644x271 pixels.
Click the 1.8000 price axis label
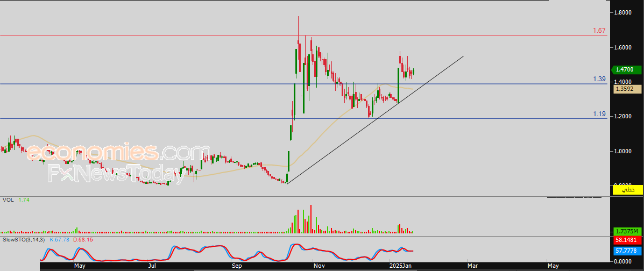pos(622,13)
